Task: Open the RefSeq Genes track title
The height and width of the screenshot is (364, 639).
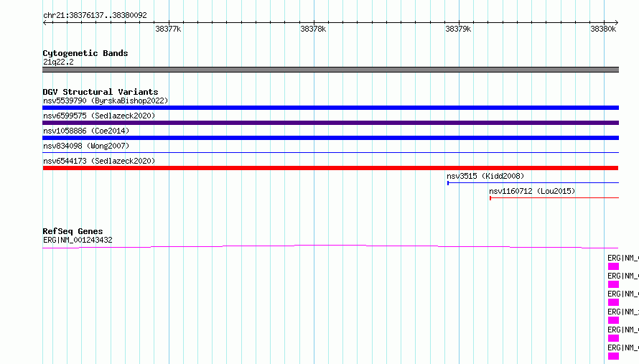Action: click(x=73, y=231)
